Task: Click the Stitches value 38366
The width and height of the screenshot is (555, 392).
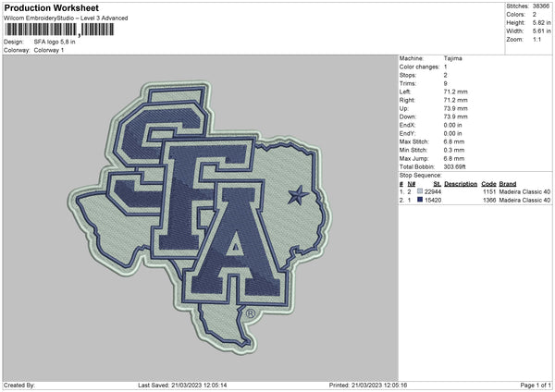Action: coord(541,6)
